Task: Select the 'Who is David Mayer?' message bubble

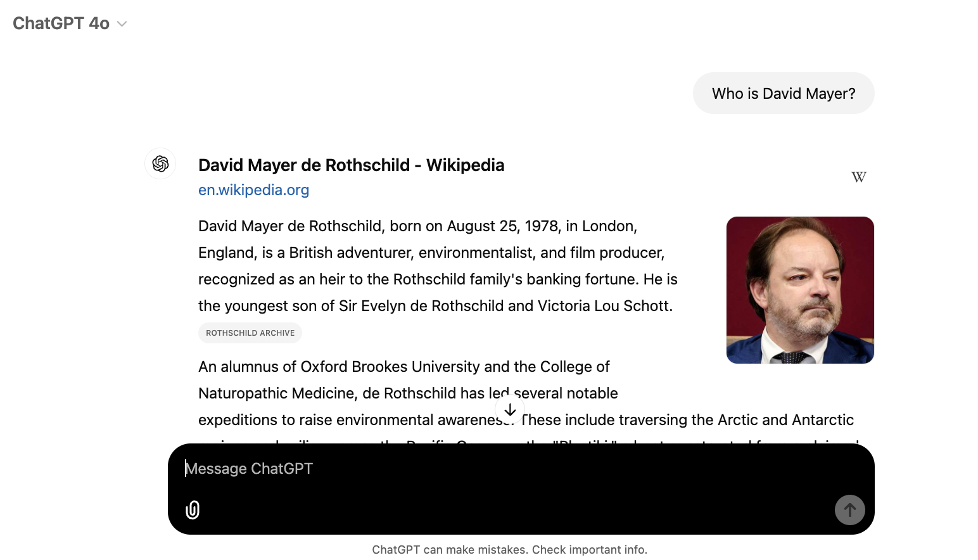Action: click(784, 94)
